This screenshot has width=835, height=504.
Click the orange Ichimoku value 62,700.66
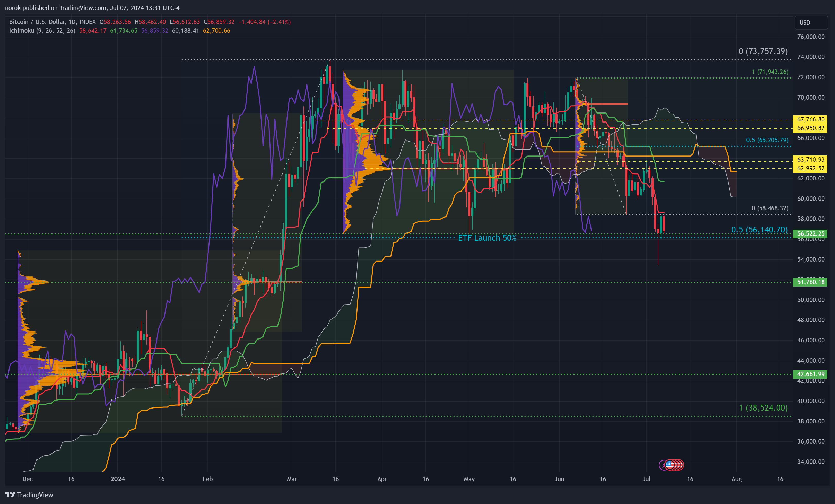216,31
